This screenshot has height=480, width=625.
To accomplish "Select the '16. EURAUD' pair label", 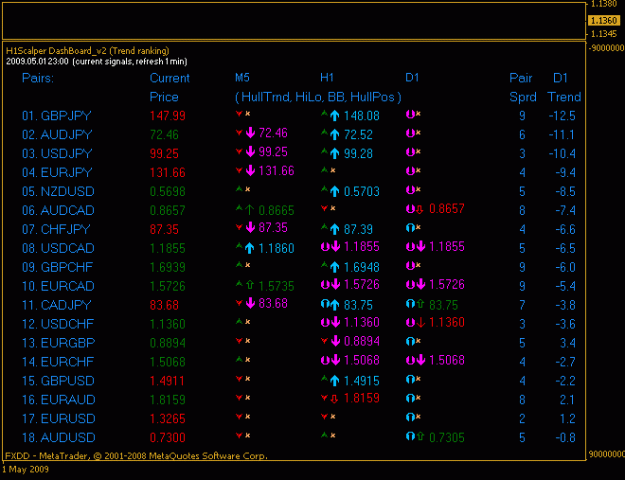I will (58, 400).
